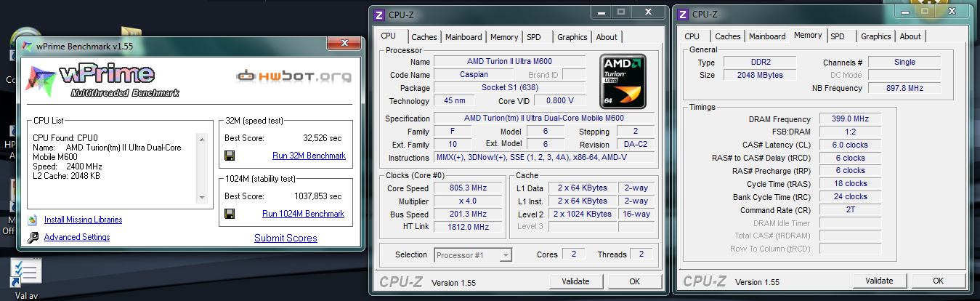Open the Val av desktop shortcut
Viewport: 980px width, 301px height.
[x=26, y=280]
